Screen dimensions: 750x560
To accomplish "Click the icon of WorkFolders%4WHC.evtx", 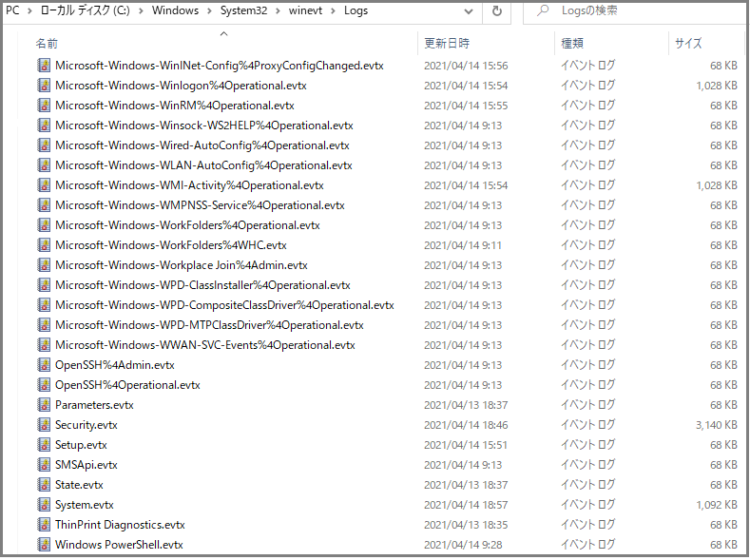I will click(x=44, y=245).
